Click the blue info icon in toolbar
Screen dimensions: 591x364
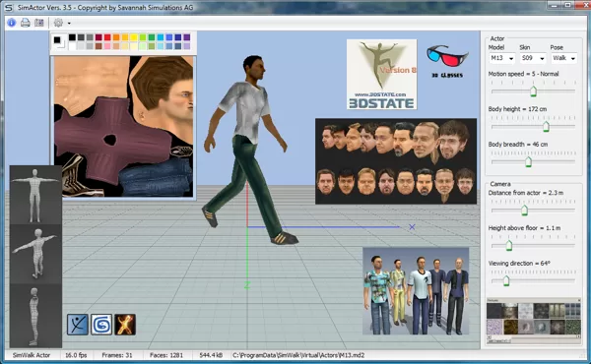12,23
